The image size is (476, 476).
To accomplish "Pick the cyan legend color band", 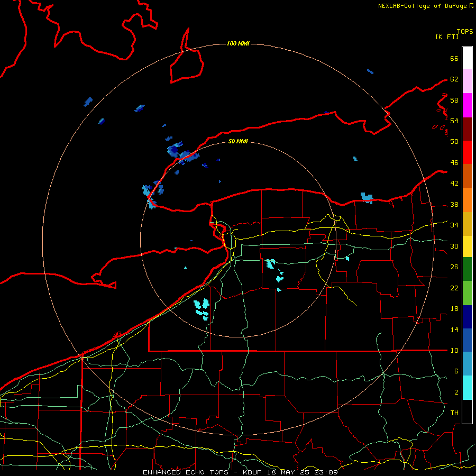I will click(467, 388).
